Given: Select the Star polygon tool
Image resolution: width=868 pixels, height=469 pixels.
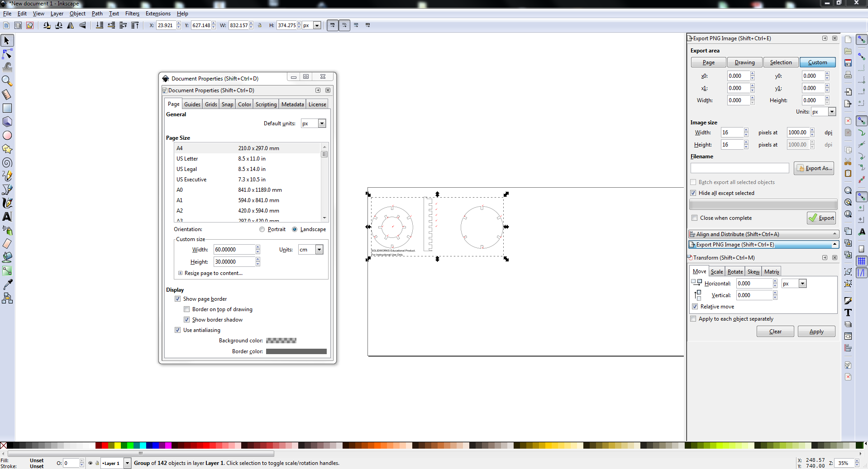Looking at the screenshot, I should tap(7, 149).
